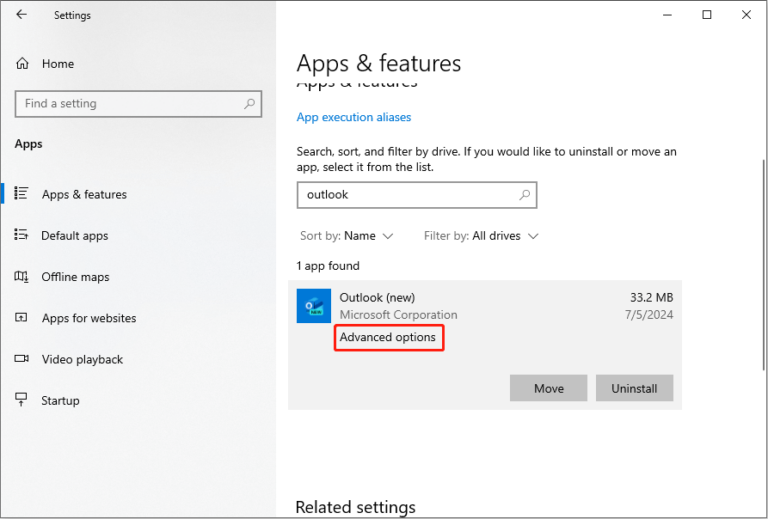This screenshot has height=519, width=768.
Task: Open Startup apps settings
Action: click(60, 401)
